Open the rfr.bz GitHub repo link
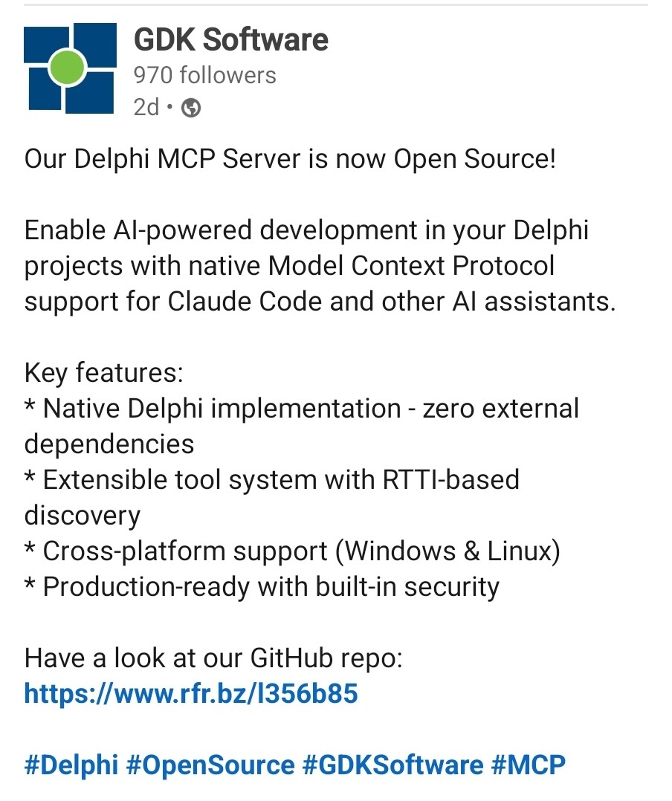Viewport: 672px width, 801px height. pos(191,693)
